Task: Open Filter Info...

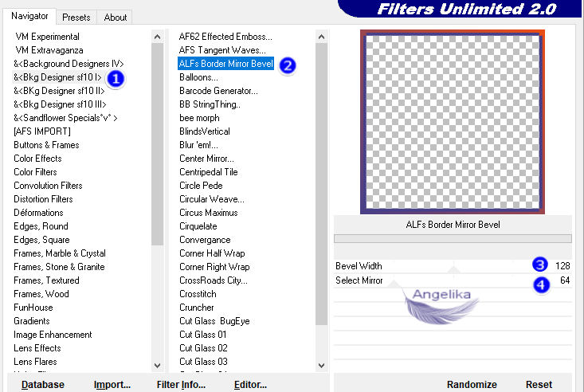Action: pyautogui.click(x=182, y=384)
